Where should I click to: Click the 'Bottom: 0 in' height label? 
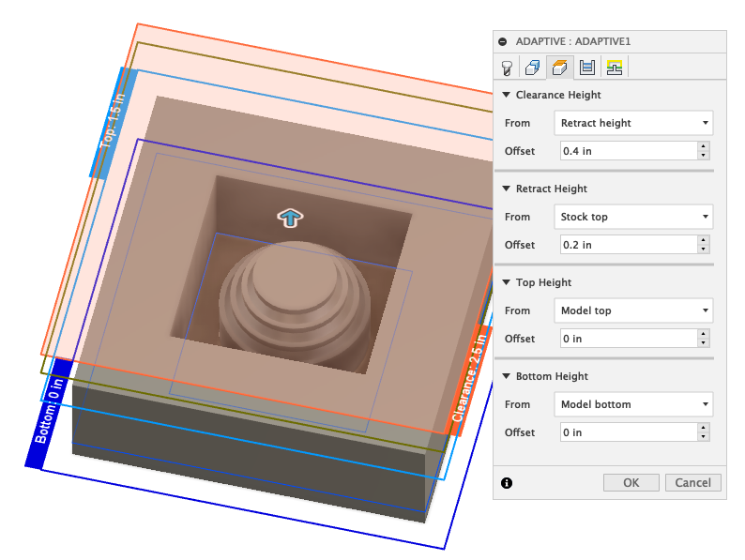[49, 413]
